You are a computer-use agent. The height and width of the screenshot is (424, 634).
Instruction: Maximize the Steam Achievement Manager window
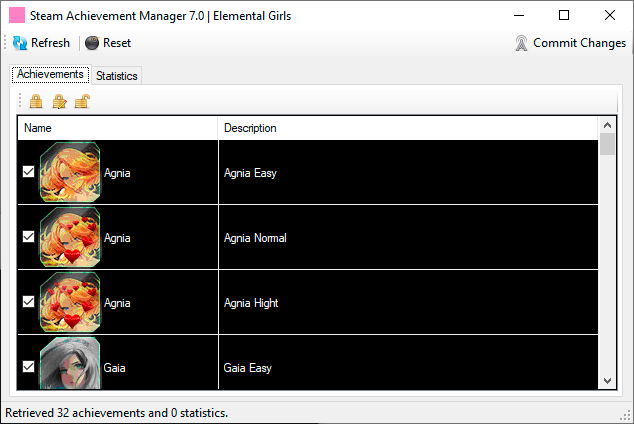[x=564, y=15]
